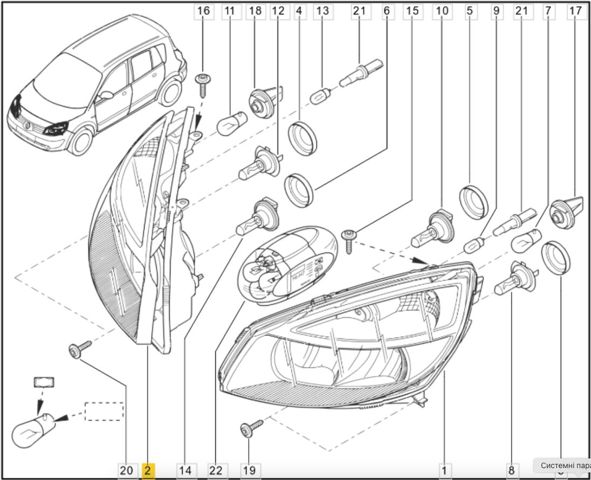Select callout number 16 at top
The height and width of the screenshot is (480, 591).
204,11
